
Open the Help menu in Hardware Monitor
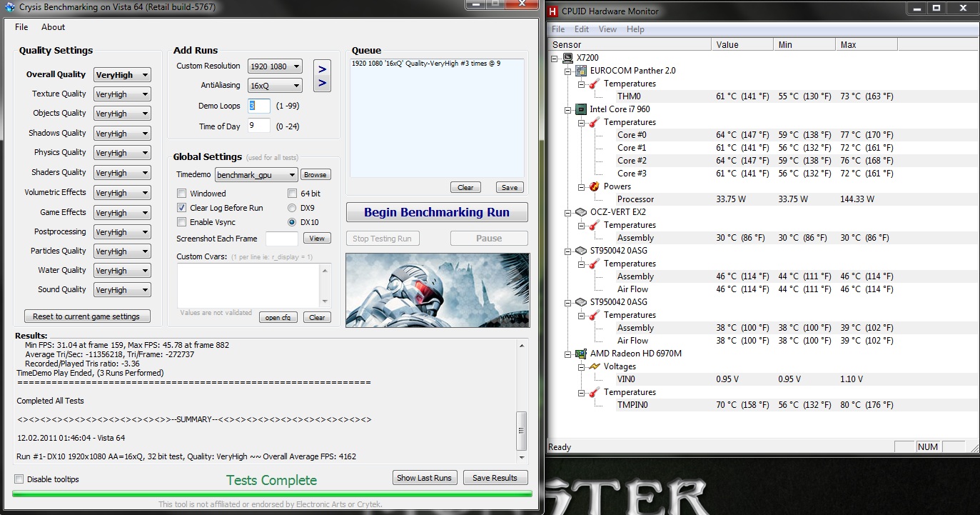(635, 29)
